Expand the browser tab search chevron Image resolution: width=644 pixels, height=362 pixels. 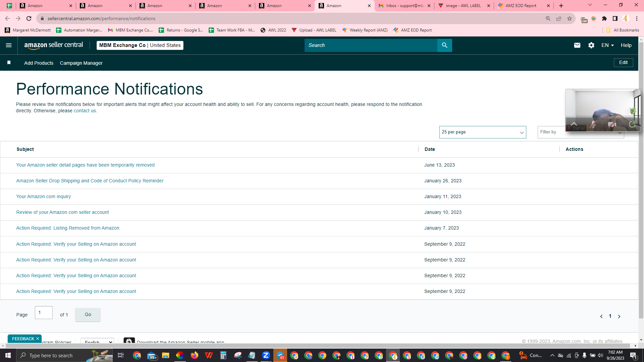(x=590, y=5)
